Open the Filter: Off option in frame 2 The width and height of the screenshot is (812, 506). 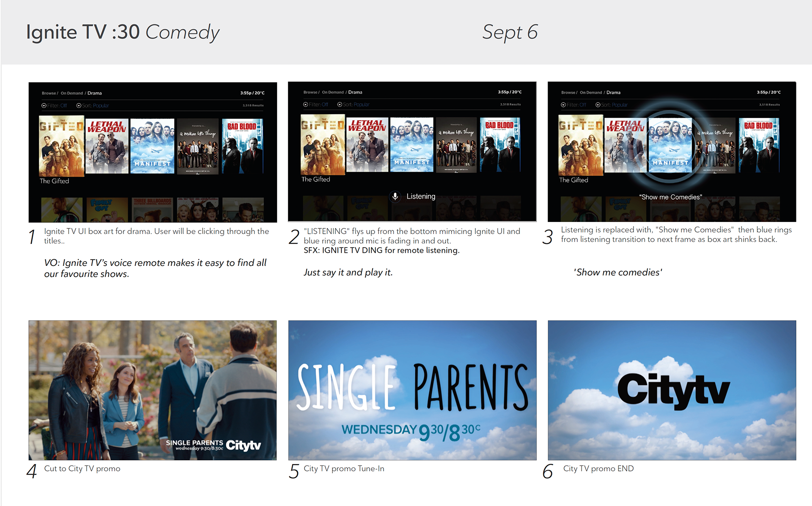(x=315, y=104)
